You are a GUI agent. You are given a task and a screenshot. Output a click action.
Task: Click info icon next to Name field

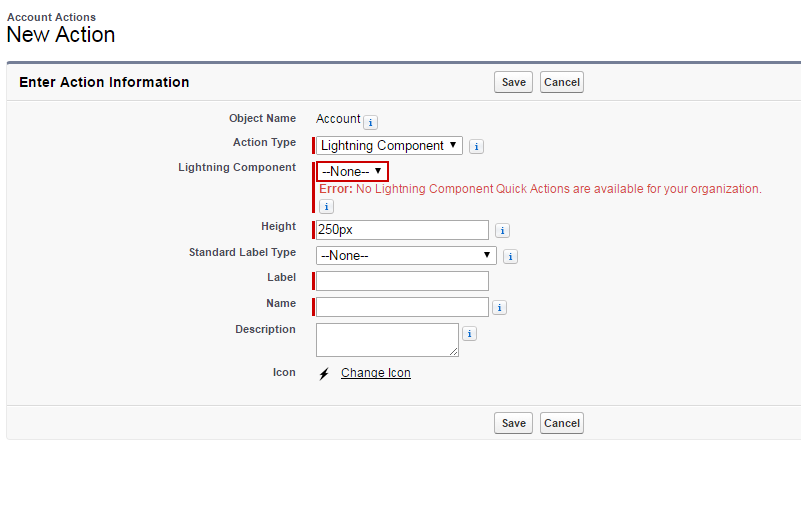(499, 308)
